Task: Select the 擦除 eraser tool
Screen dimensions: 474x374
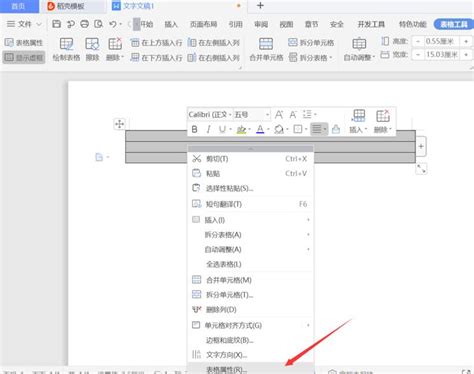Action: [x=92, y=49]
